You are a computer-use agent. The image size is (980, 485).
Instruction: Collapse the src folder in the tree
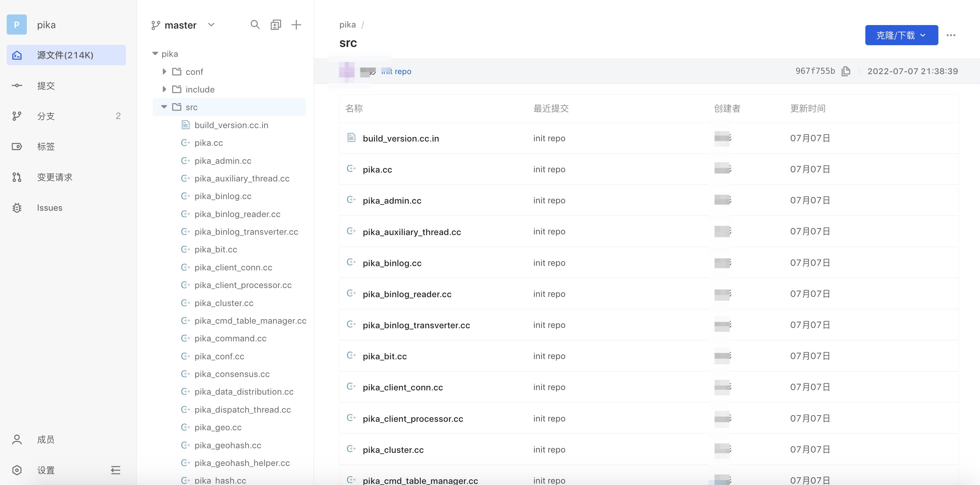coord(164,107)
